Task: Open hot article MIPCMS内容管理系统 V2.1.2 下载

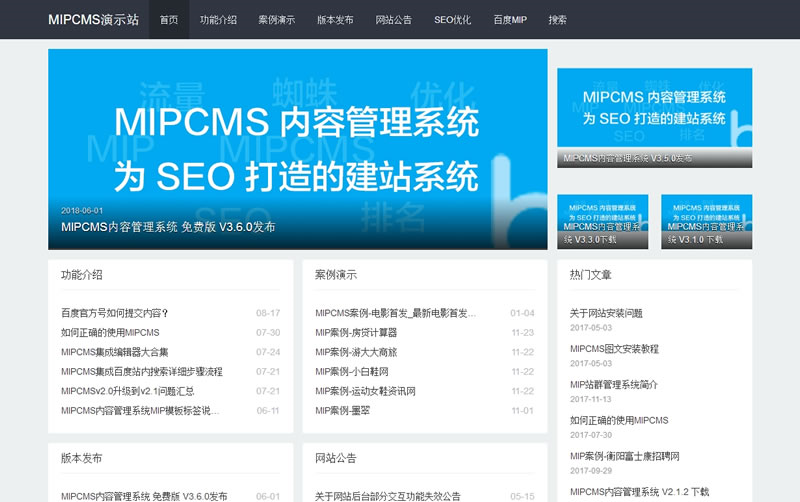Action: coord(639,491)
